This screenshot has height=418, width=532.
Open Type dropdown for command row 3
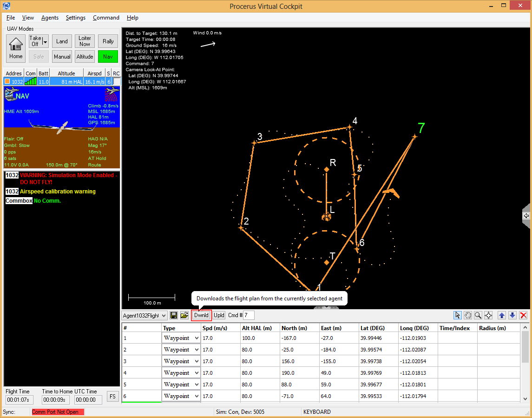[197, 361]
